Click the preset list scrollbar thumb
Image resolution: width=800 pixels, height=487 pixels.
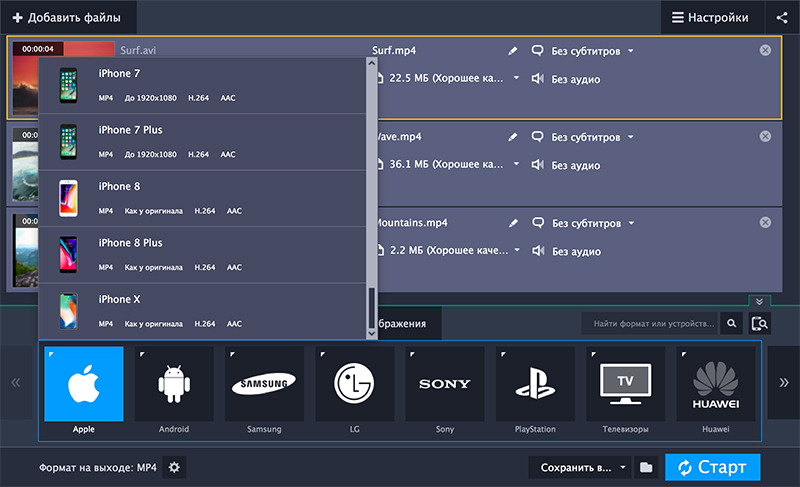click(x=371, y=307)
